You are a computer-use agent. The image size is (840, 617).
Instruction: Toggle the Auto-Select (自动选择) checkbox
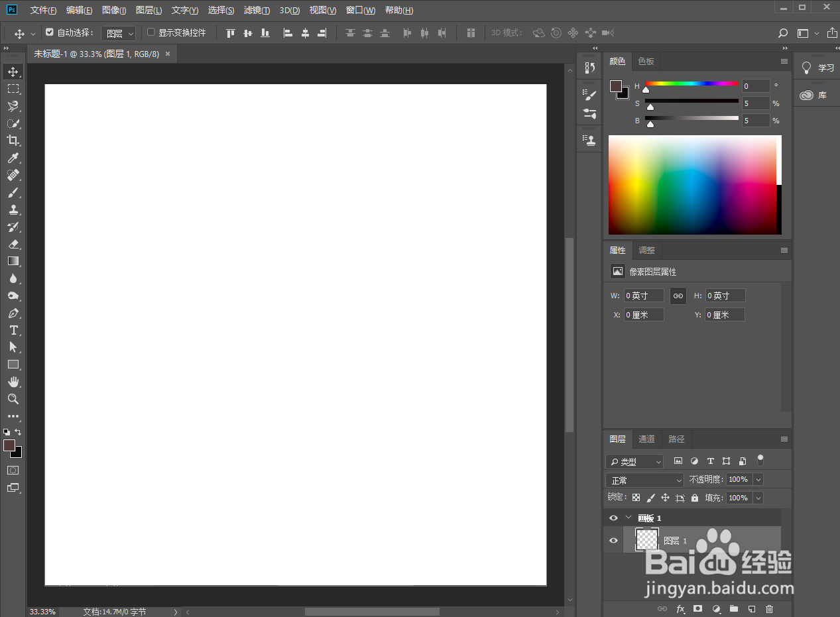49,32
